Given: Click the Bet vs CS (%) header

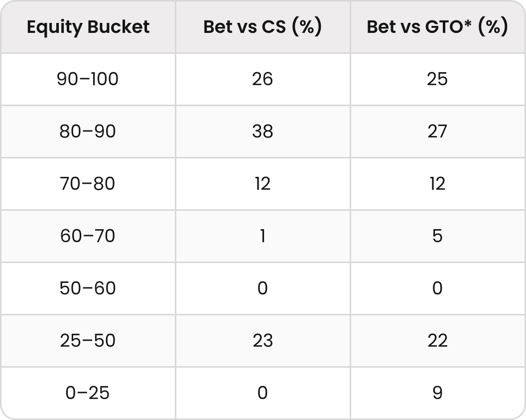Looking at the screenshot, I should [263, 27].
